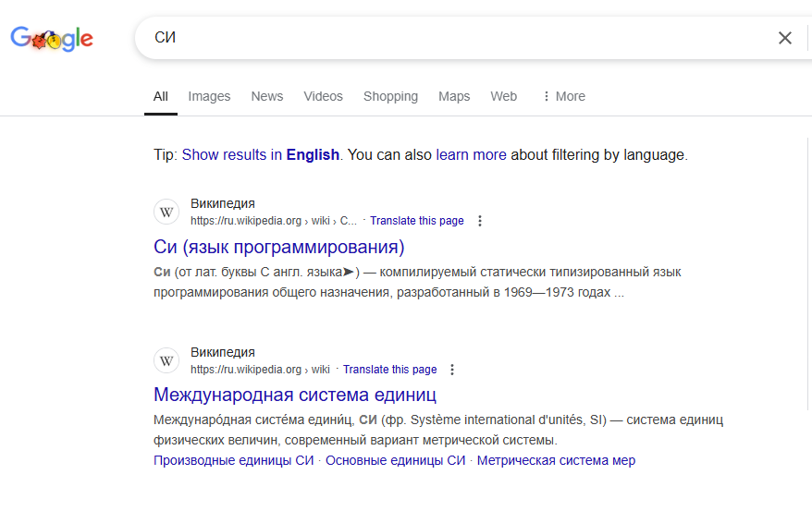Open three-dot options for first result

coord(479,221)
